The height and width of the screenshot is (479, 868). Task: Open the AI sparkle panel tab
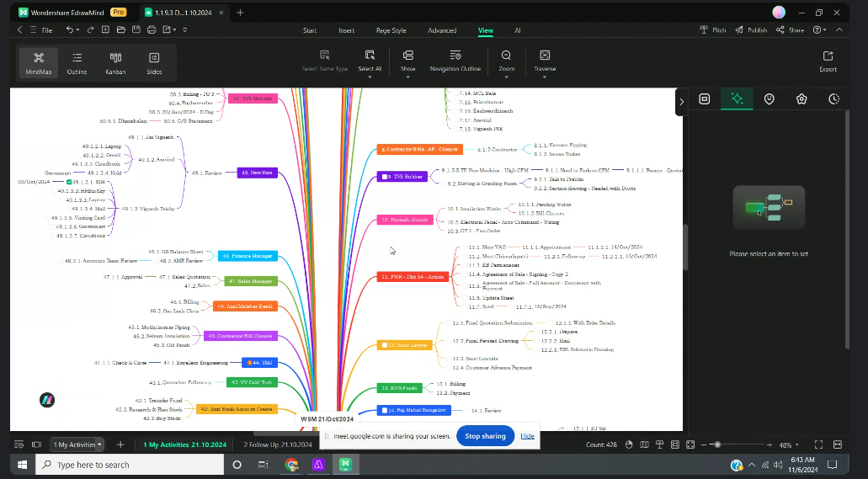pyautogui.click(x=737, y=98)
